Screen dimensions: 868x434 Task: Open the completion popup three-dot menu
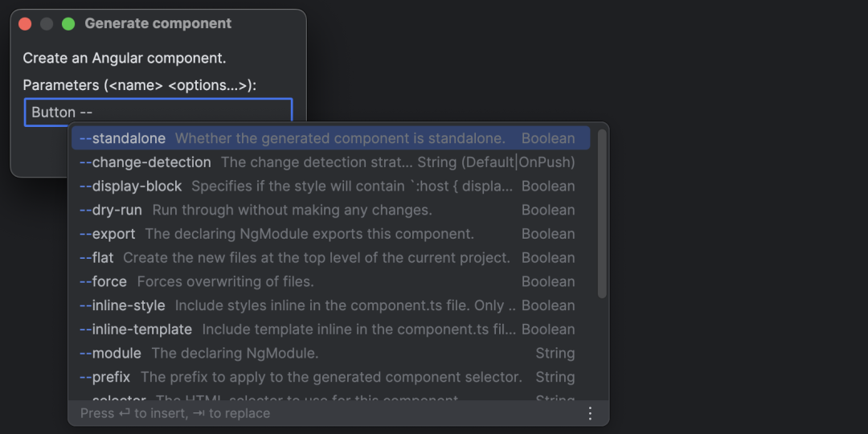(x=590, y=413)
